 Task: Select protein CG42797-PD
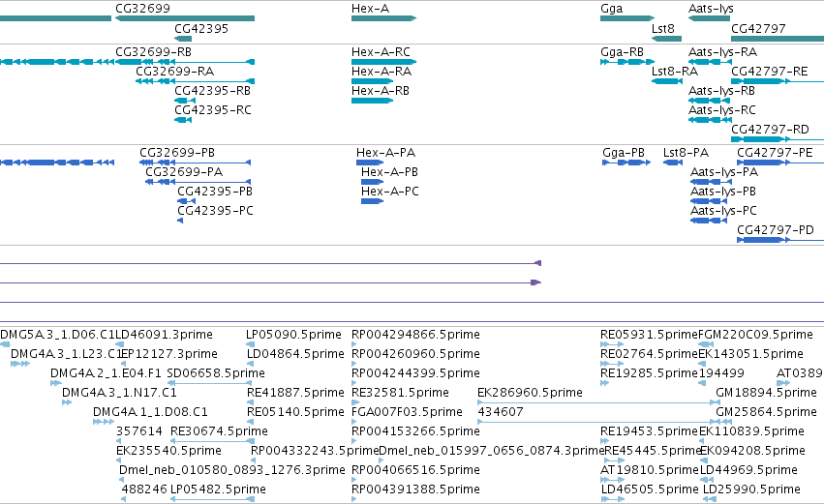[x=776, y=230]
